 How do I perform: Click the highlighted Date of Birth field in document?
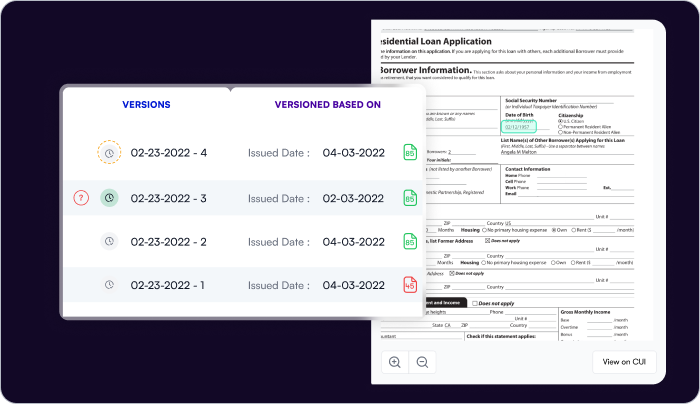pos(518,127)
